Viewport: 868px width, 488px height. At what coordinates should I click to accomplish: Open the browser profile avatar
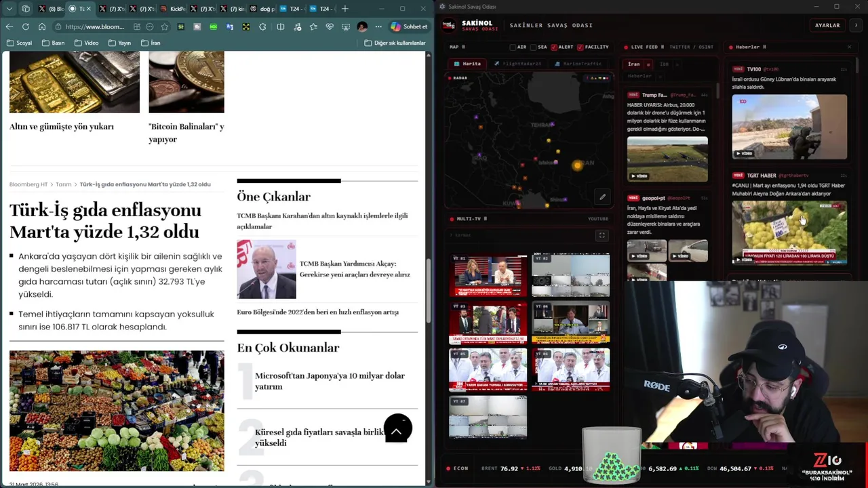[362, 26]
